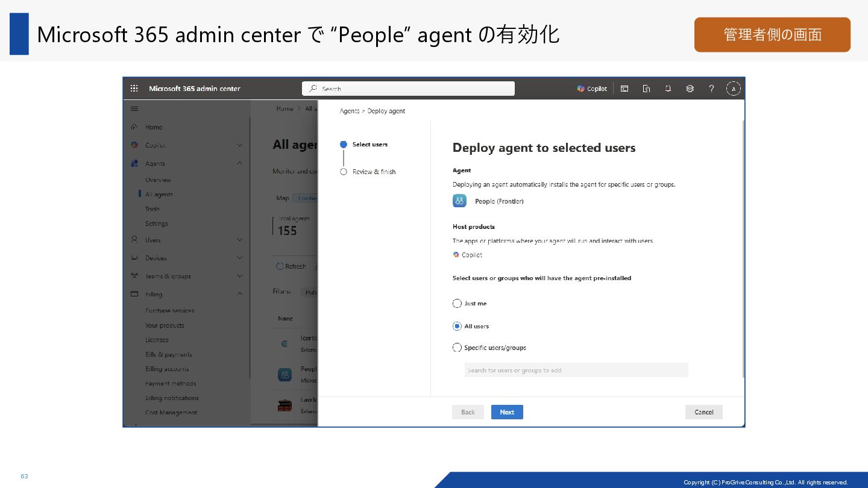Click the Cancel button
This screenshot has height=488, width=868.
(x=704, y=412)
